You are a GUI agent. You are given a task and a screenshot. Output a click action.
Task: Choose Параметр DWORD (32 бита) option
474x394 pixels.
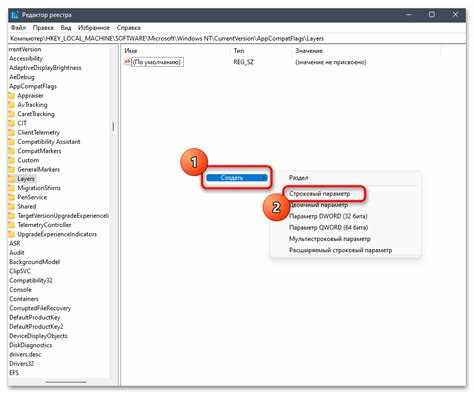(328, 216)
